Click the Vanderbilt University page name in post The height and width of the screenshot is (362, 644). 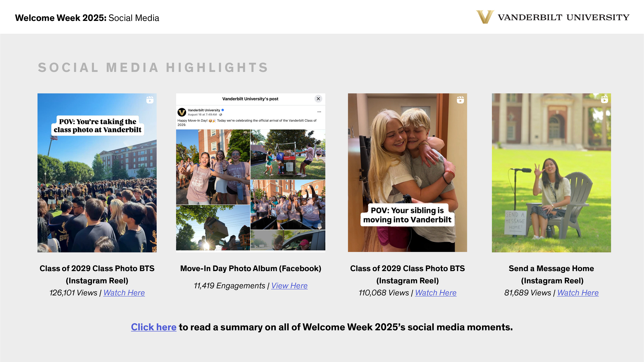tap(204, 110)
